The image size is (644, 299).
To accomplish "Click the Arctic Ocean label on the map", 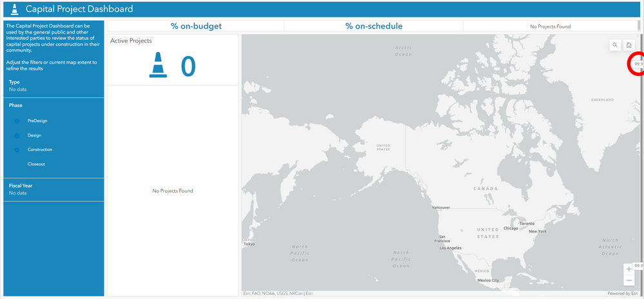I will point(403,51).
